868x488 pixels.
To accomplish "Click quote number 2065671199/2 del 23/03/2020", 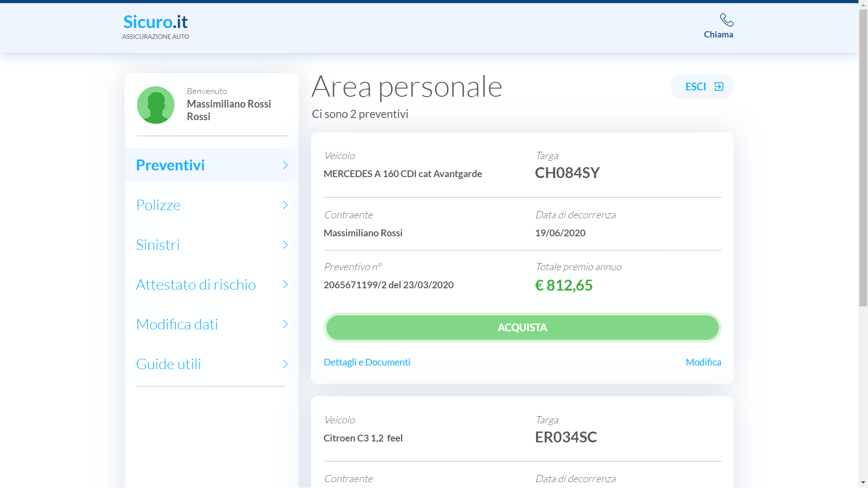I will (x=388, y=285).
